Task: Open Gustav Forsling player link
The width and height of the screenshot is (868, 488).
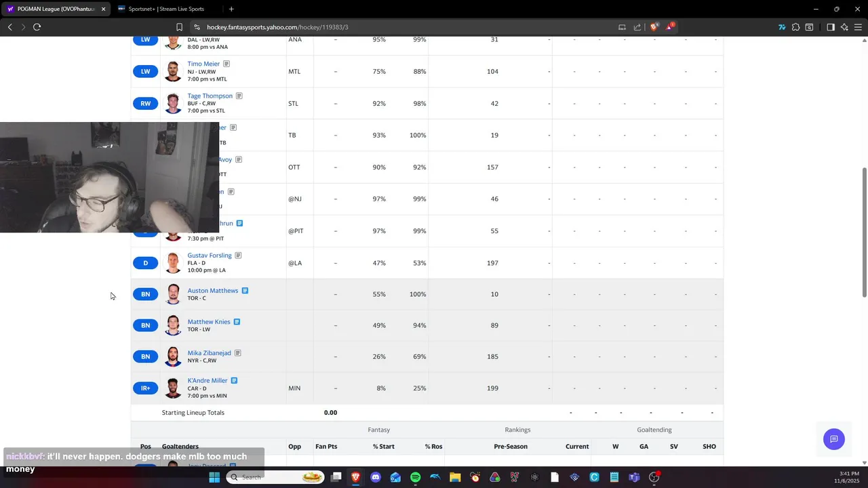Action: 210,256
